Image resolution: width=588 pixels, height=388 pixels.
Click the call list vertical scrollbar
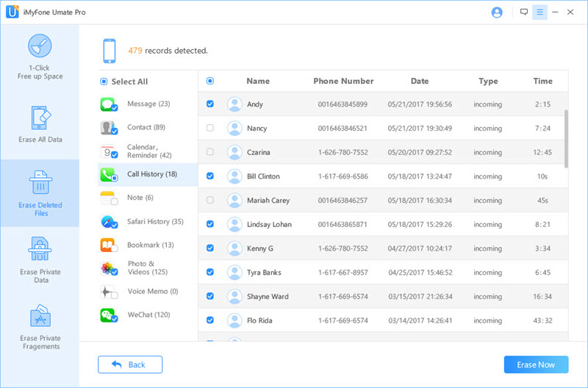566,139
